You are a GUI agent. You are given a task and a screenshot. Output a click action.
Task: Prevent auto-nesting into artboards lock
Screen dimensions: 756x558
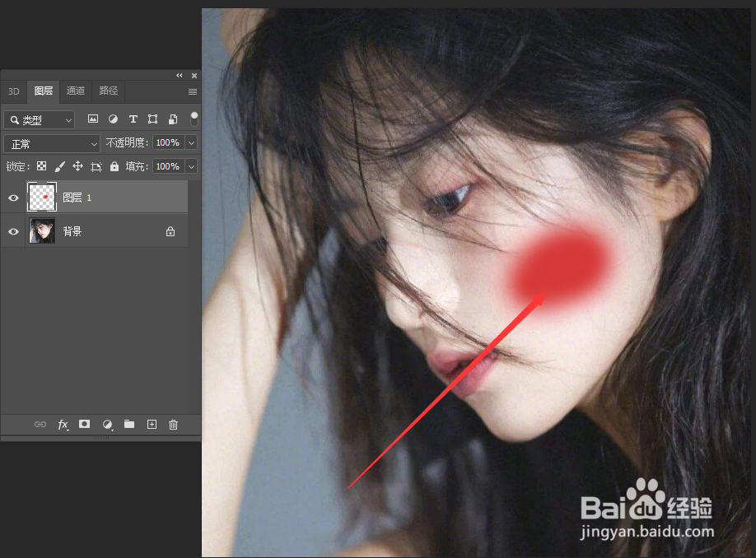[x=96, y=167]
